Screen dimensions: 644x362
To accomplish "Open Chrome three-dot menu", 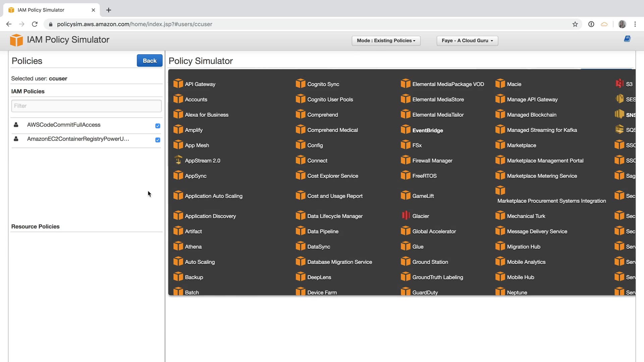I will coord(635,24).
